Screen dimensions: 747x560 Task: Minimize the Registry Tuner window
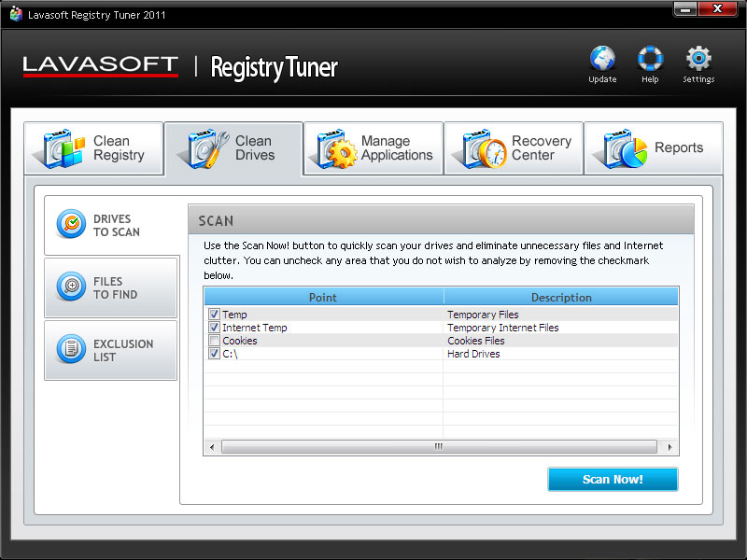click(x=685, y=9)
